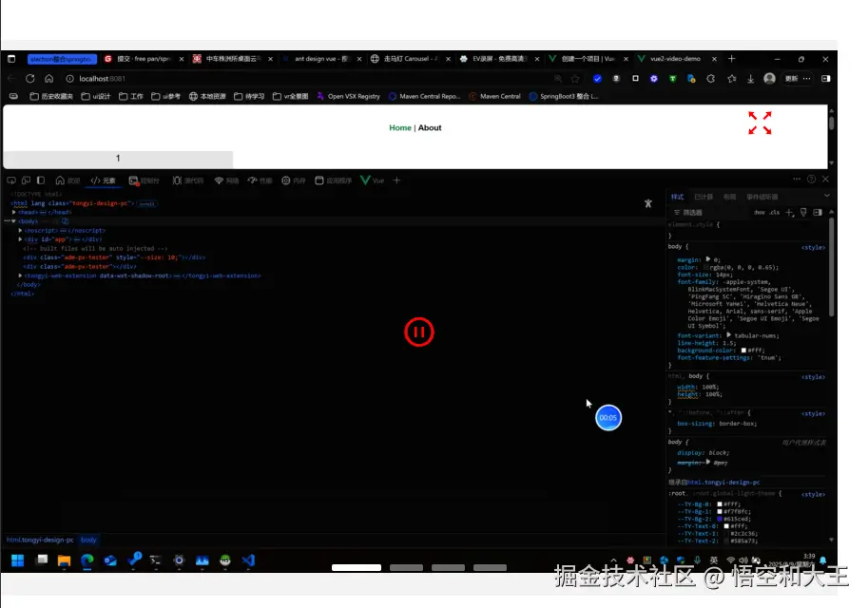Open accessibility tree view icon
The width and height of the screenshot is (868, 608).
pyautogui.click(x=648, y=203)
